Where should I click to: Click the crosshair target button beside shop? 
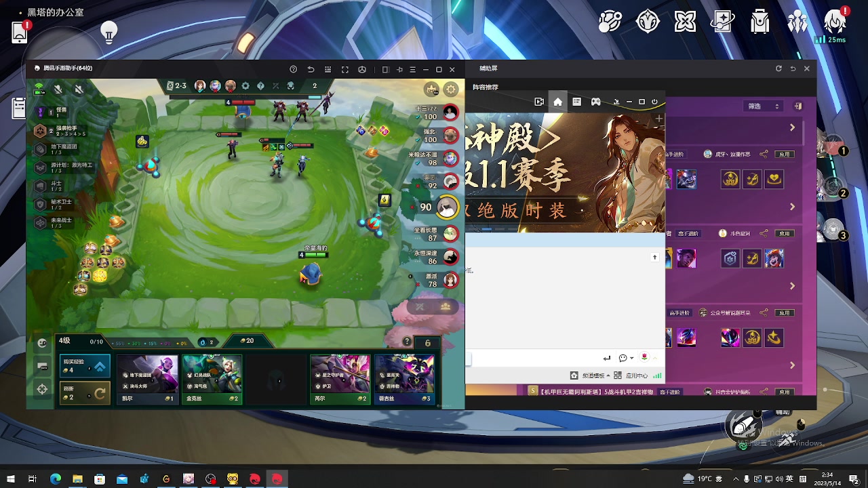pyautogui.click(x=42, y=389)
